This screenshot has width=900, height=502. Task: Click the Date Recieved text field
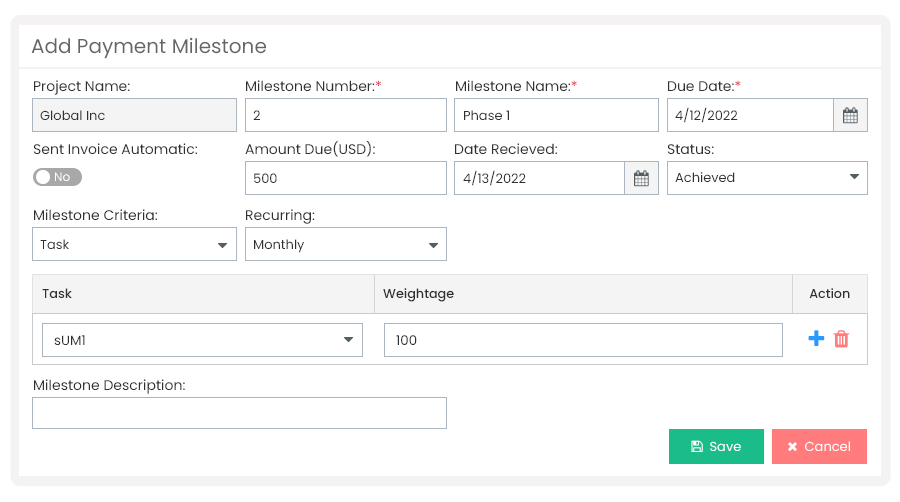540,178
